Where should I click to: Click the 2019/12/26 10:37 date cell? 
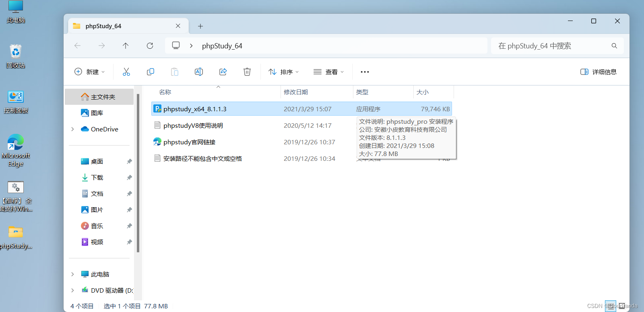click(x=309, y=142)
